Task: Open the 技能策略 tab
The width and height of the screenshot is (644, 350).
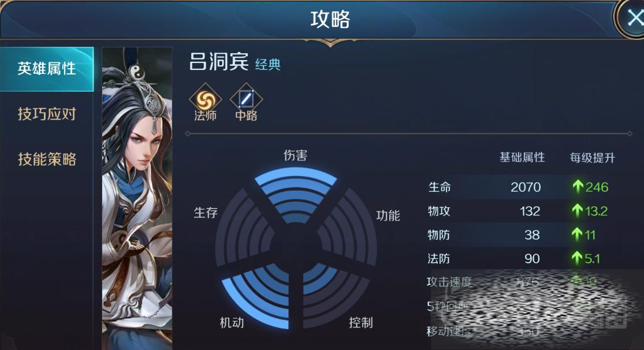Action: 47,159
